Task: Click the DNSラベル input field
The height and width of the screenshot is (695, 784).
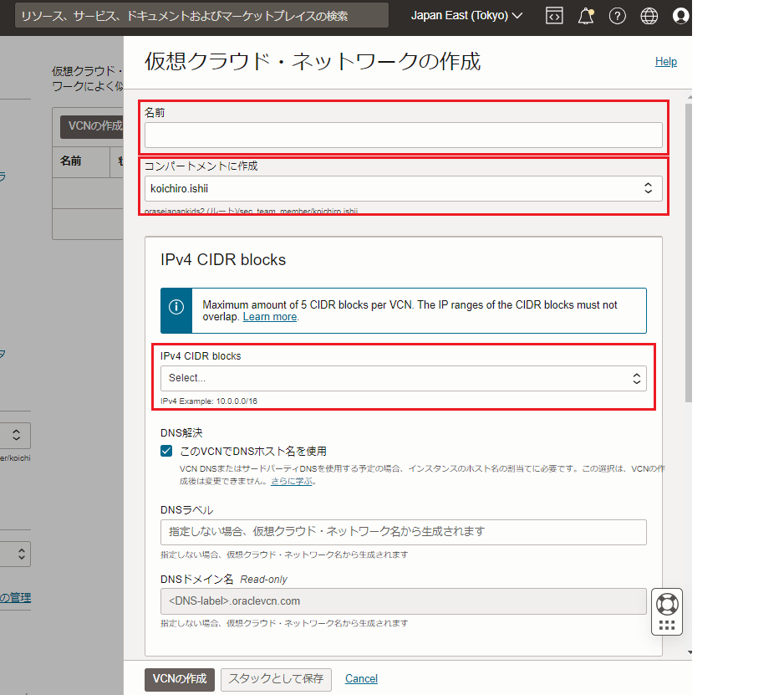Action: [x=403, y=532]
